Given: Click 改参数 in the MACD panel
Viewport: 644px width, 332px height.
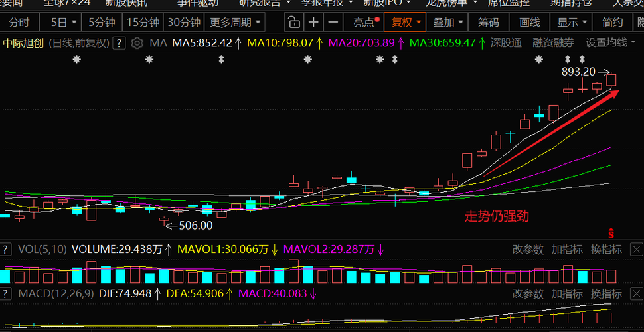Looking at the screenshot, I should pyautogui.click(x=528, y=293).
